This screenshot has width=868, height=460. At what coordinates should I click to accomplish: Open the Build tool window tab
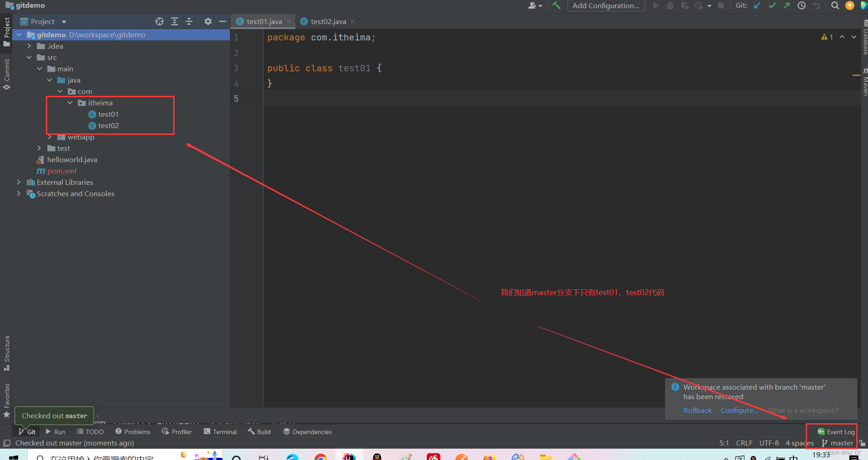tap(259, 431)
